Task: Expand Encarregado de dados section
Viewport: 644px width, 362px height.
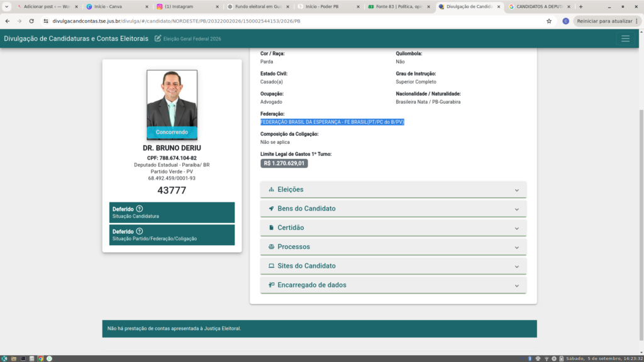Action: (x=393, y=285)
